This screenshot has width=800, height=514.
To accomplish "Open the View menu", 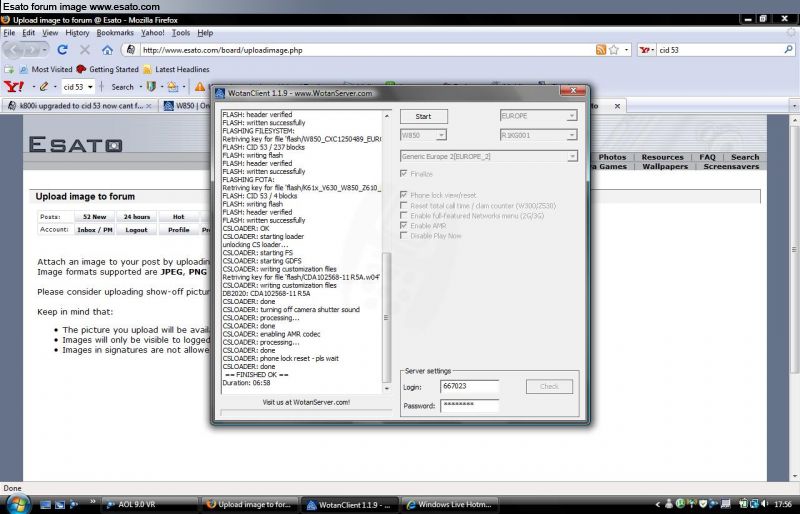I will [x=50, y=33].
